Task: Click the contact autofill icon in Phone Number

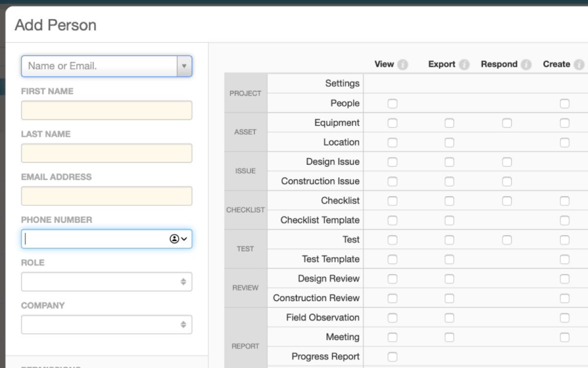Action: 178,239
